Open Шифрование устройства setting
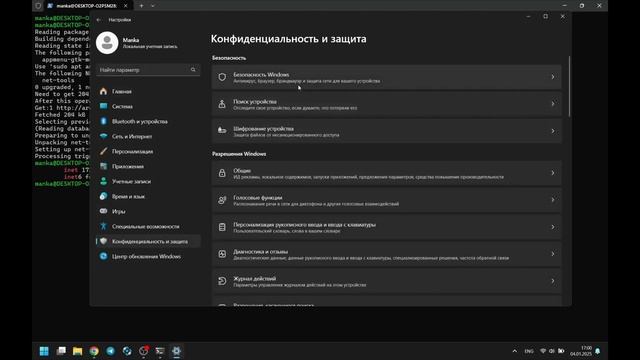 (x=386, y=131)
